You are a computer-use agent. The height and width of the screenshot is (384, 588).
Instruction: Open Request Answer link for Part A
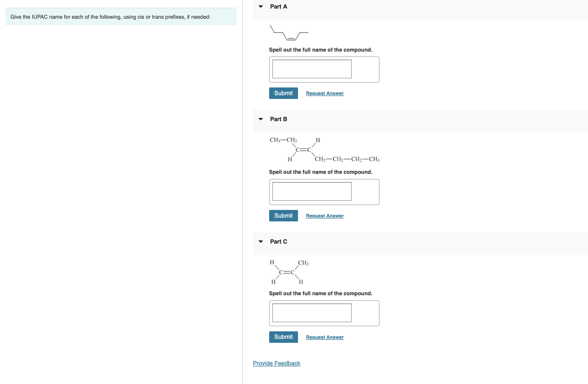[x=324, y=93]
